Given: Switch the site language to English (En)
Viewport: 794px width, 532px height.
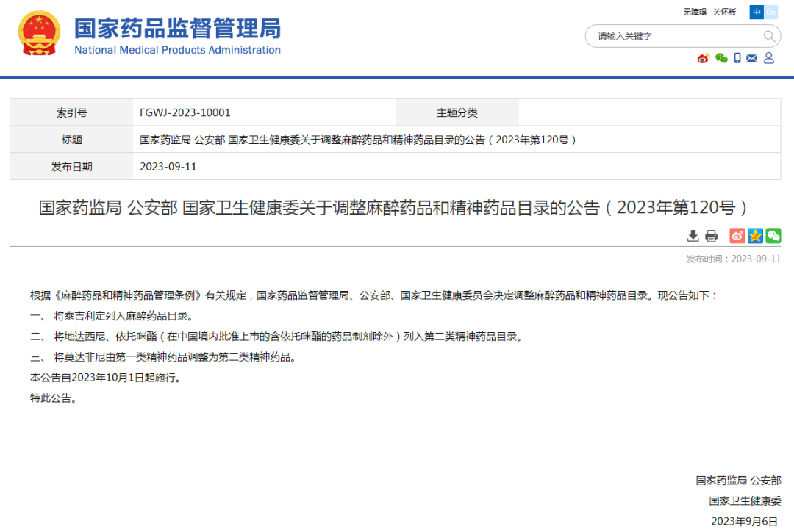Looking at the screenshot, I should pos(770,12).
